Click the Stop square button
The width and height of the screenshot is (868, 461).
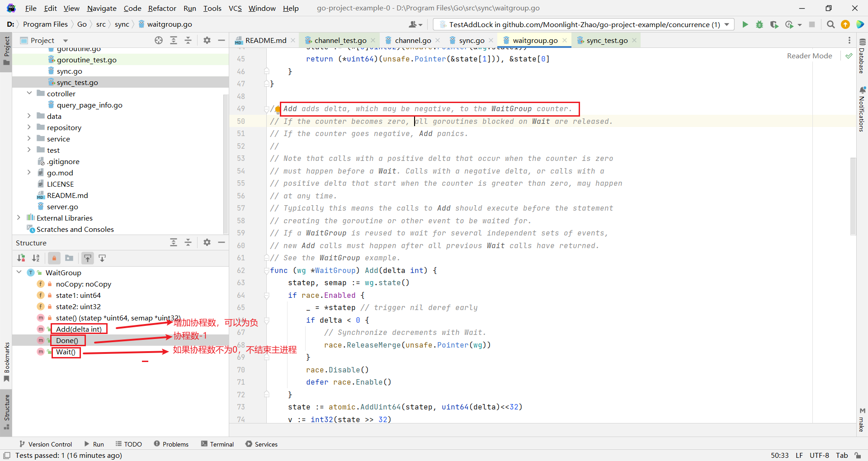coord(812,24)
